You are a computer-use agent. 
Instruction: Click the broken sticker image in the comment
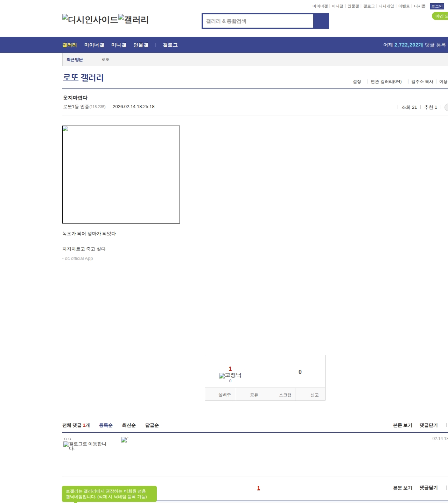point(125,439)
